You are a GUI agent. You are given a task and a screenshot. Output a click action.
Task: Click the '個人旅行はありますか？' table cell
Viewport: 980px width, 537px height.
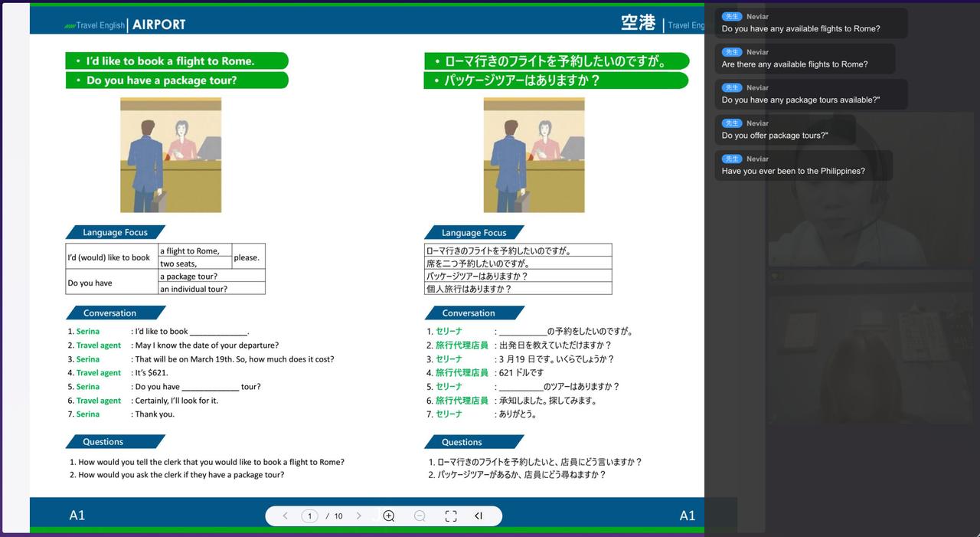pos(518,289)
